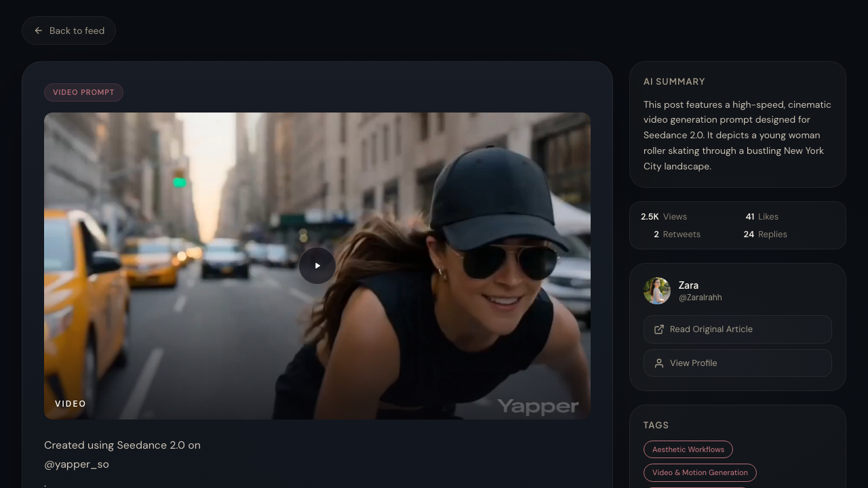868x488 pixels.
Task: Click the VIDEO PROMPT badge
Action: 83,92
